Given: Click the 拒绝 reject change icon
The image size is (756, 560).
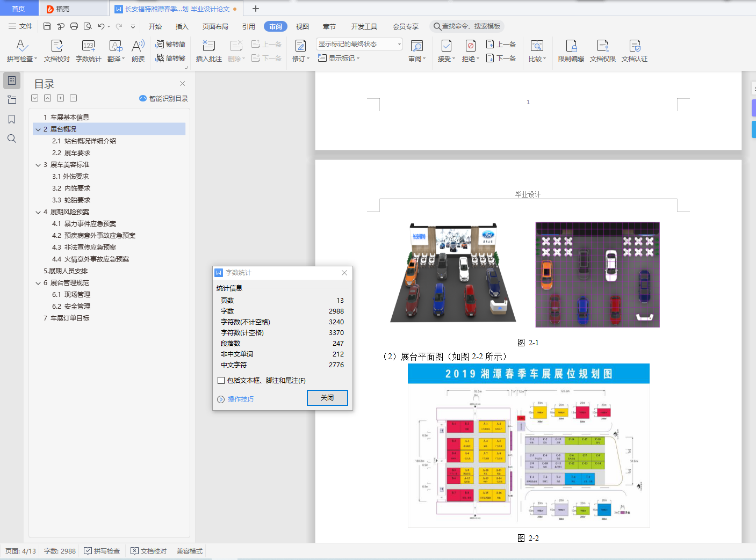Looking at the screenshot, I should 470,46.
